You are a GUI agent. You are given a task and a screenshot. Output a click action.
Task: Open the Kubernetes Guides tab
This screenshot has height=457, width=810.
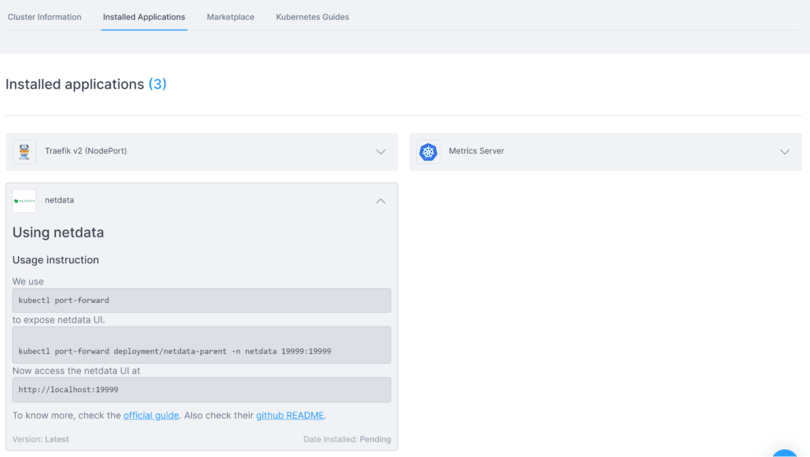coord(312,17)
